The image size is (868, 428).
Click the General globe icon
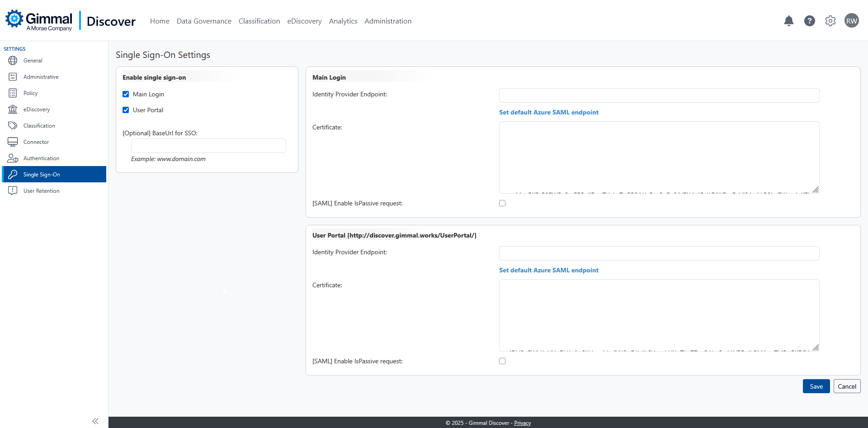click(13, 61)
